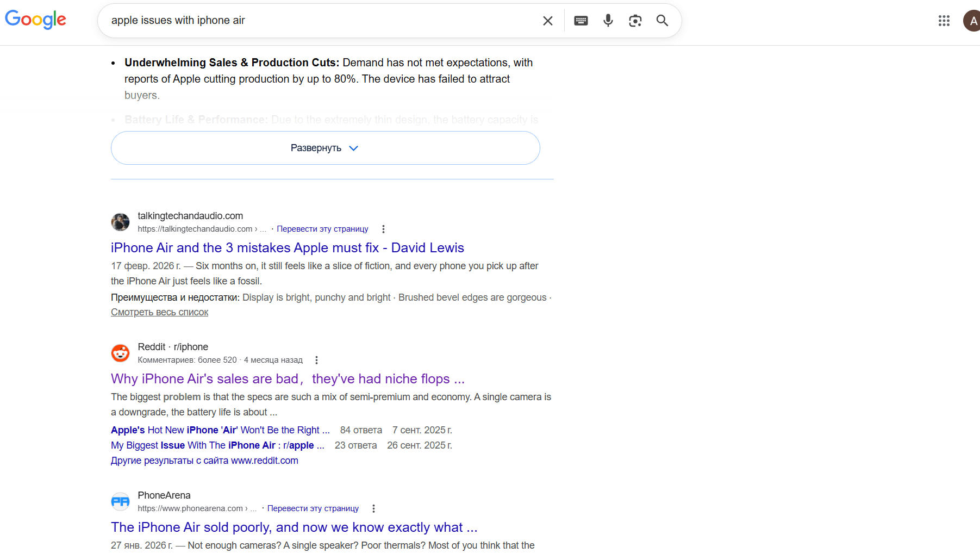The image size is (980, 553).
Task: Translate the talkingtechandaudio page
Action: (x=322, y=229)
